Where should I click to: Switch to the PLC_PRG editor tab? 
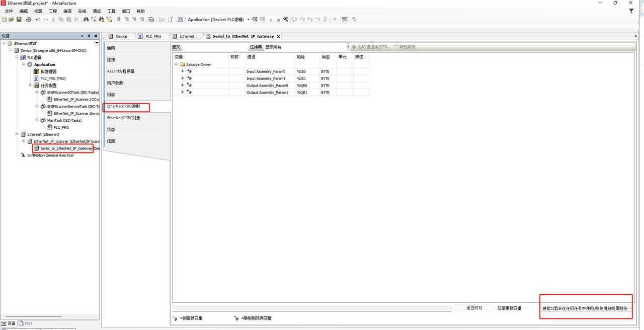point(153,36)
